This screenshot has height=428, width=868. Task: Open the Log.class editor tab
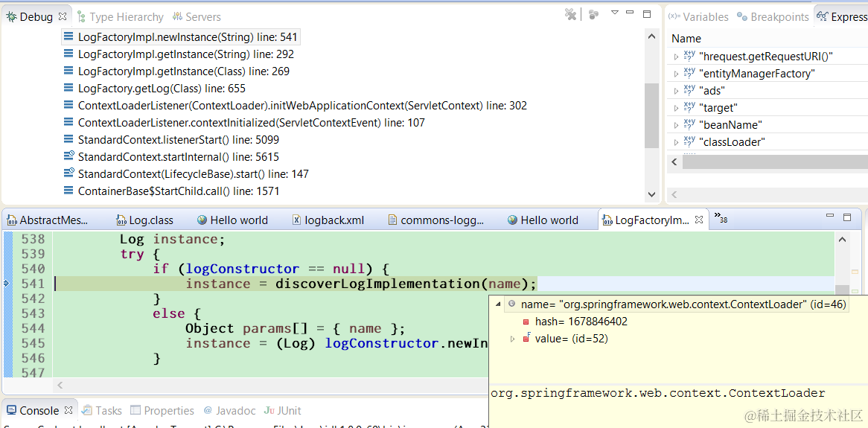point(144,220)
